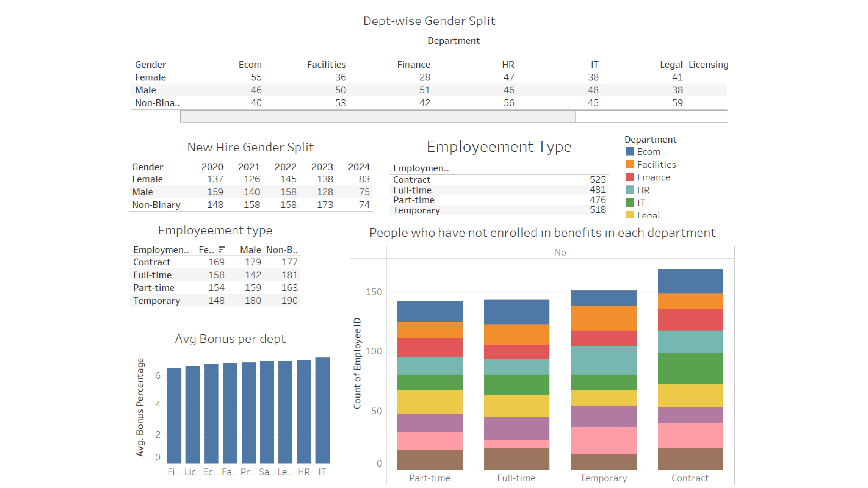Click the brown bottom segment of Full-time bar
The image size is (868, 488).
[x=516, y=459]
